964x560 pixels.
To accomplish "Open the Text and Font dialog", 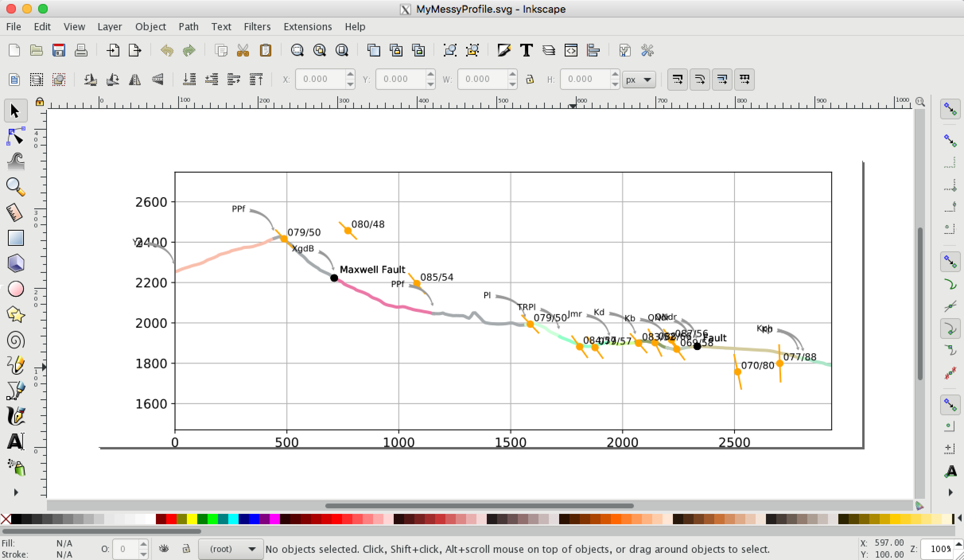I will pyautogui.click(x=527, y=51).
